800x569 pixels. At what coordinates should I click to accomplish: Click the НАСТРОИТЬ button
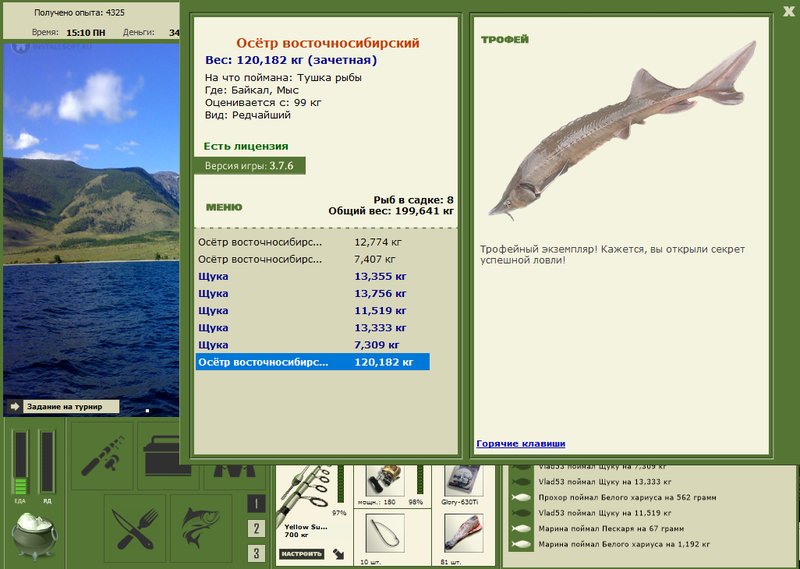coord(302,554)
